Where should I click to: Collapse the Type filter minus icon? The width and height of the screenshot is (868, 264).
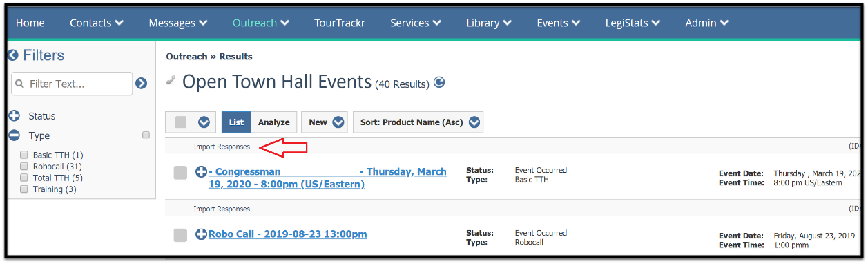pos(14,135)
